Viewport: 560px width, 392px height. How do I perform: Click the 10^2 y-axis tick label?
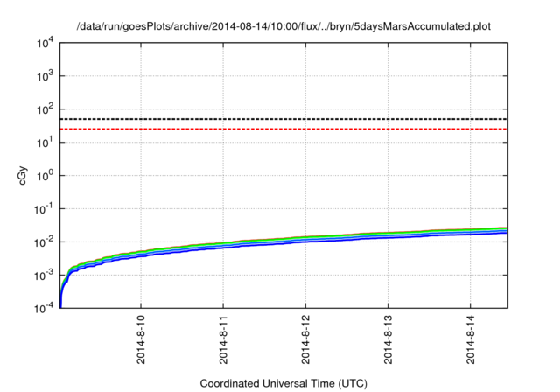[45, 108]
